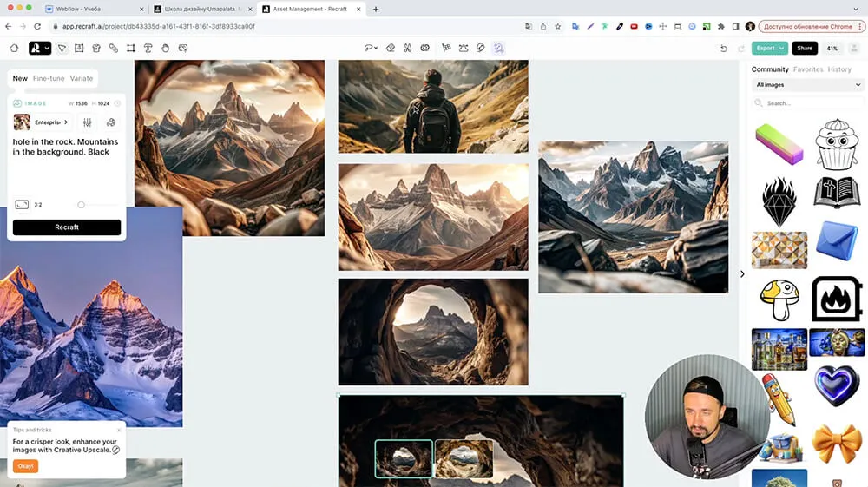868x487 pixels.
Task: Click the greyed redo arrow
Action: click(x=740, y=48)
